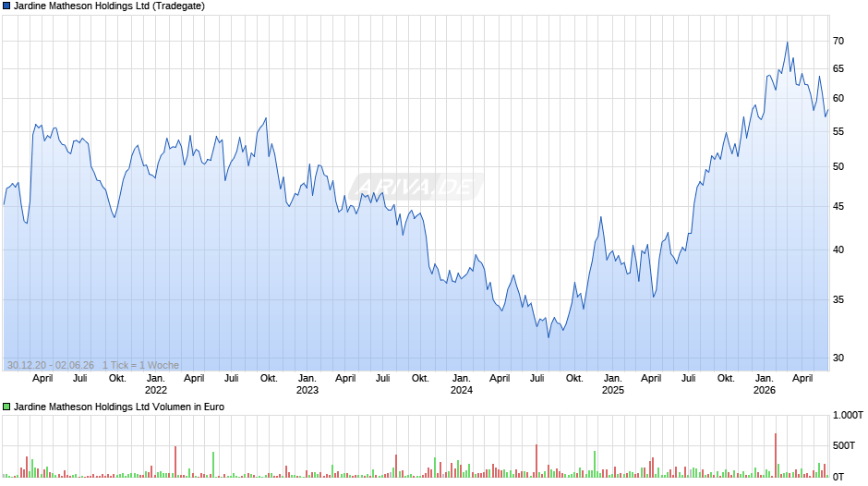Click the price axis value 65
This screenshot has width=868, height=486.
[838, 68]
